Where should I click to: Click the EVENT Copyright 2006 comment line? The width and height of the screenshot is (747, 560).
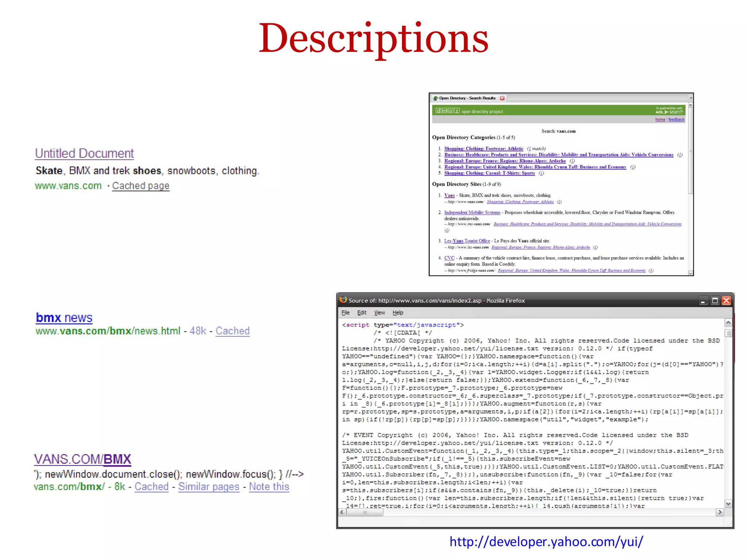515,435
